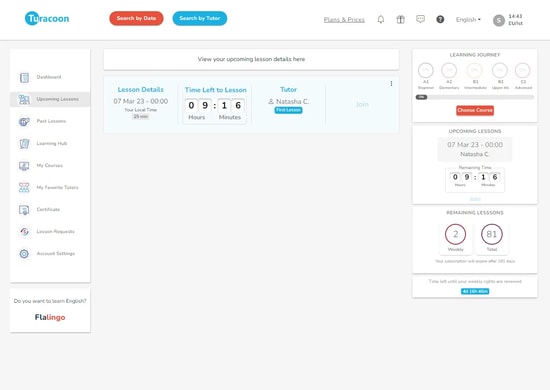Select the A1 Beginner level circle
Screen dimensions: 550x390
pos(425,70)
